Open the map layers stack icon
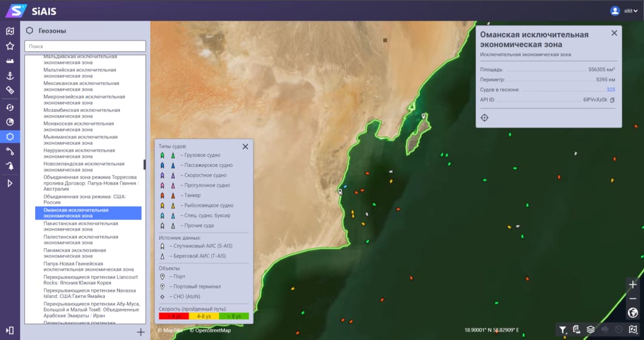644x340 pixels. click(590, 329)
